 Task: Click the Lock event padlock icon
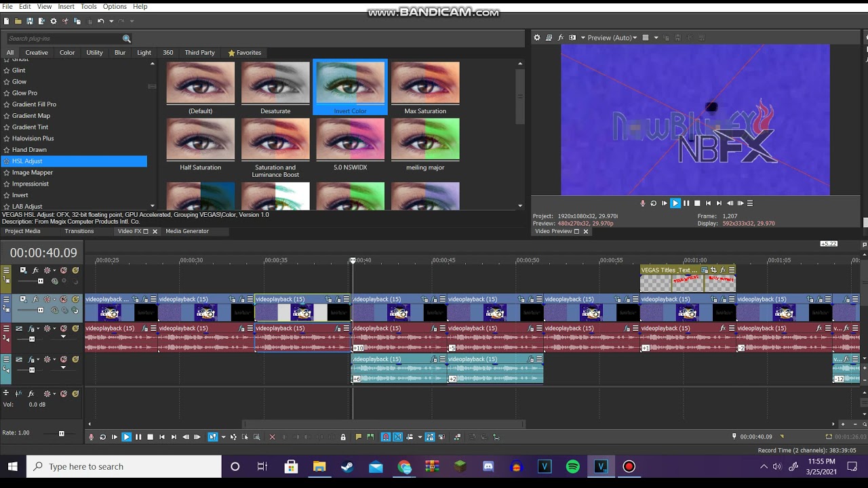click(343, 437)
